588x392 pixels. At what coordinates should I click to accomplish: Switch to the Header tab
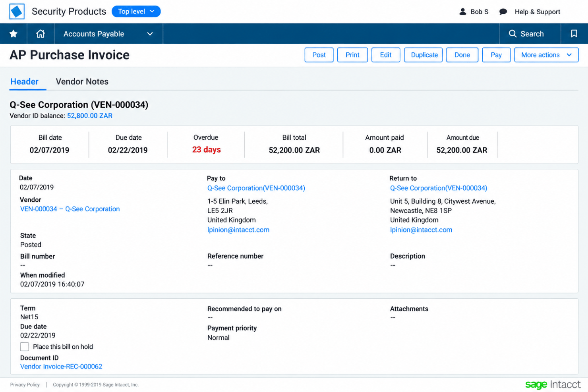click(x=24, y=81)
